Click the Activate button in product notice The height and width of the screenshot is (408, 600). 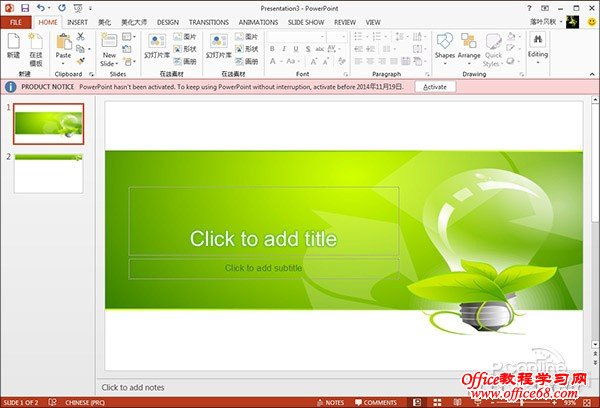click(435, 87)
